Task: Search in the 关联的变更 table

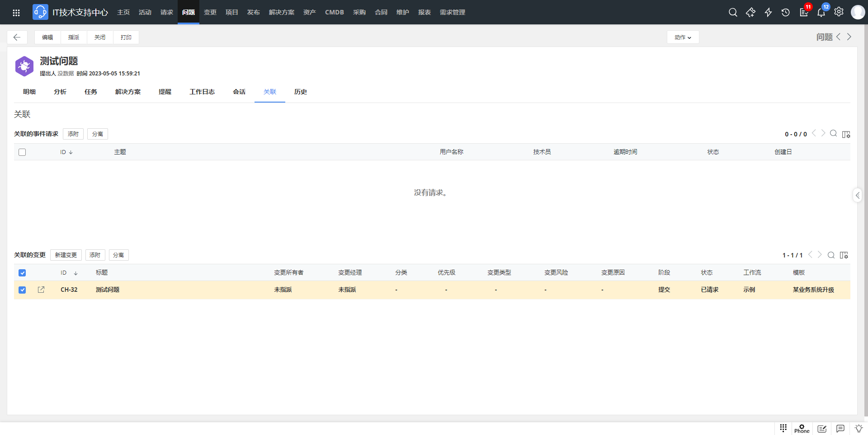Action: (x=831, y=255)
